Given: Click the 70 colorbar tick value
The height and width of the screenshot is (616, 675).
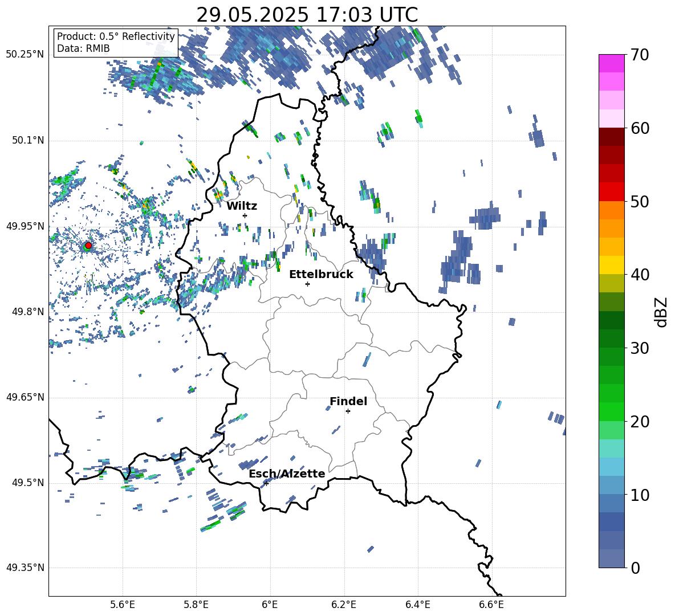Looking at the screenshot, I should [640, 55].
